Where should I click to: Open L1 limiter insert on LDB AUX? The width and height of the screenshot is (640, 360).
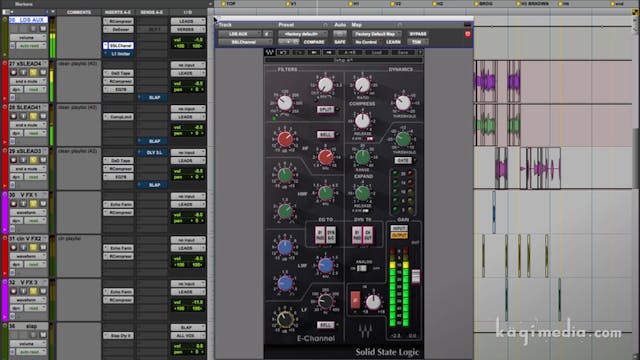tap(118, 54)
